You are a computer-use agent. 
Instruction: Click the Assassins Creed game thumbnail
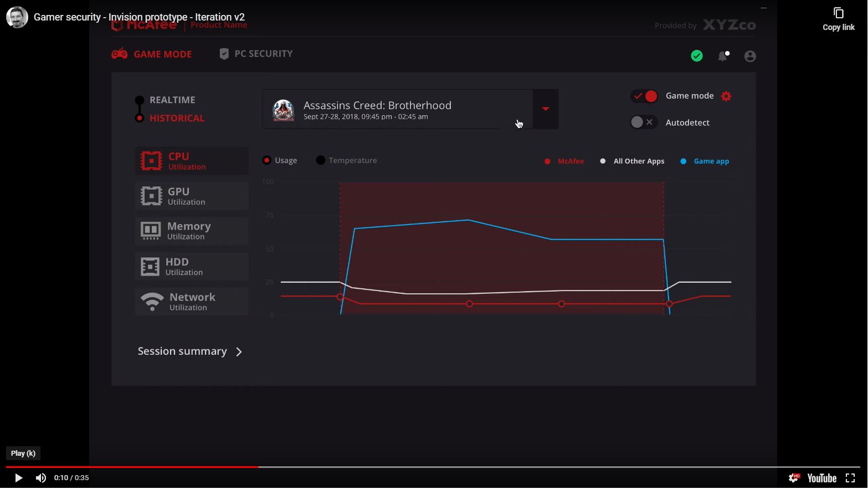point(284,110)
